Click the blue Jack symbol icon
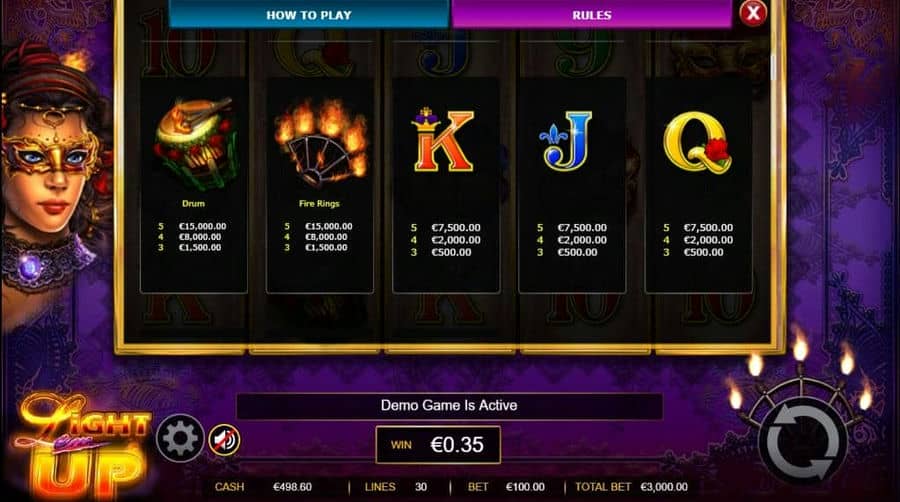This screenshot has width=900, height=502. [x=566, y=141]
